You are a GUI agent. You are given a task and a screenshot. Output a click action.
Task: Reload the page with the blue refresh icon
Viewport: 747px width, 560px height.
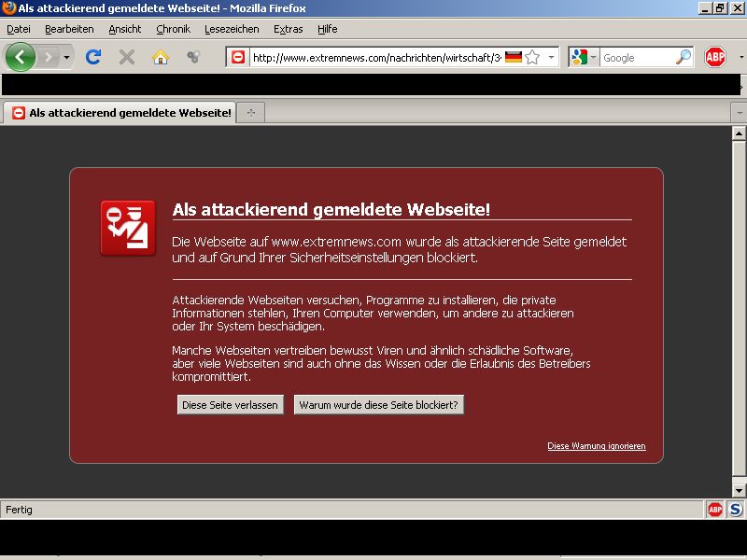(93, 57)
